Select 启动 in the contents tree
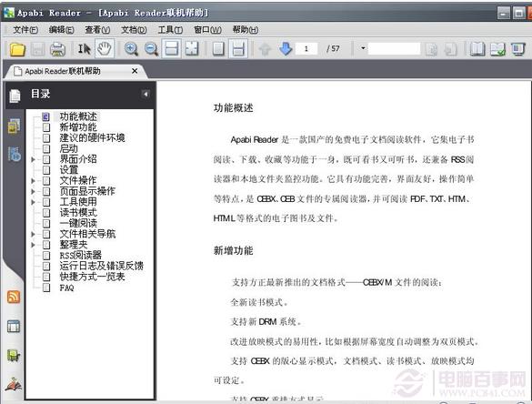The width and height of the screenshot is (532, 404). click(68, 148)
